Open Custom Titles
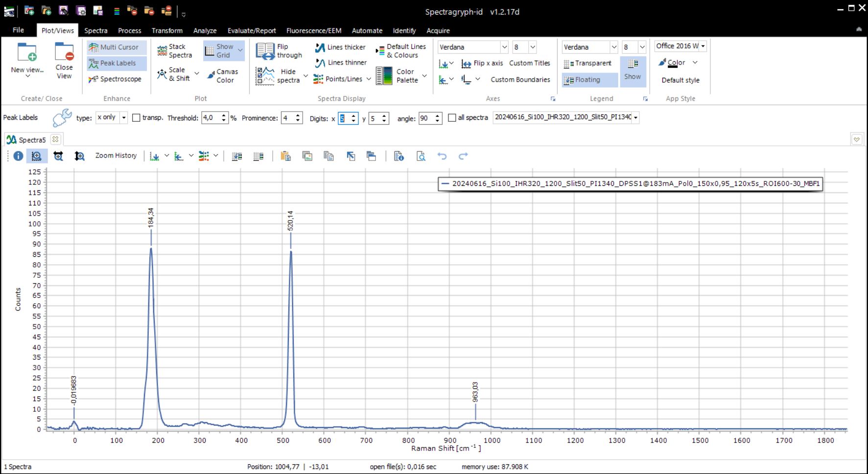 coord(530,63)
